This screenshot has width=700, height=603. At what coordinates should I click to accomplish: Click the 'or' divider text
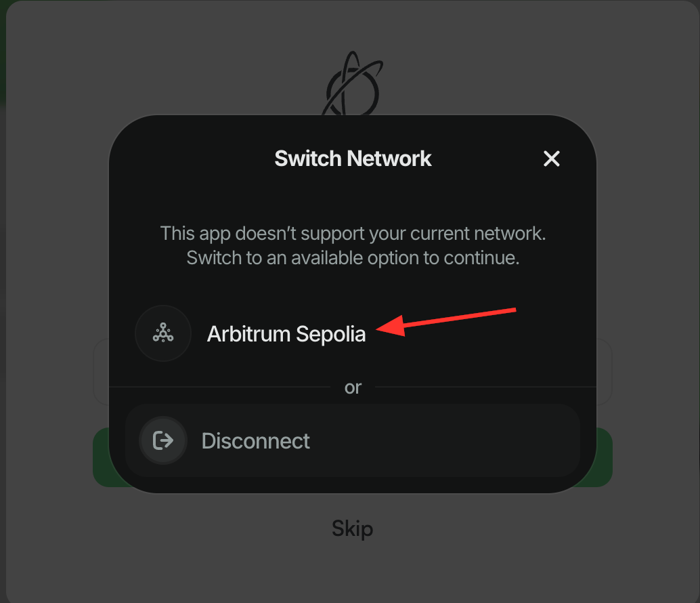tap(353, 388)
